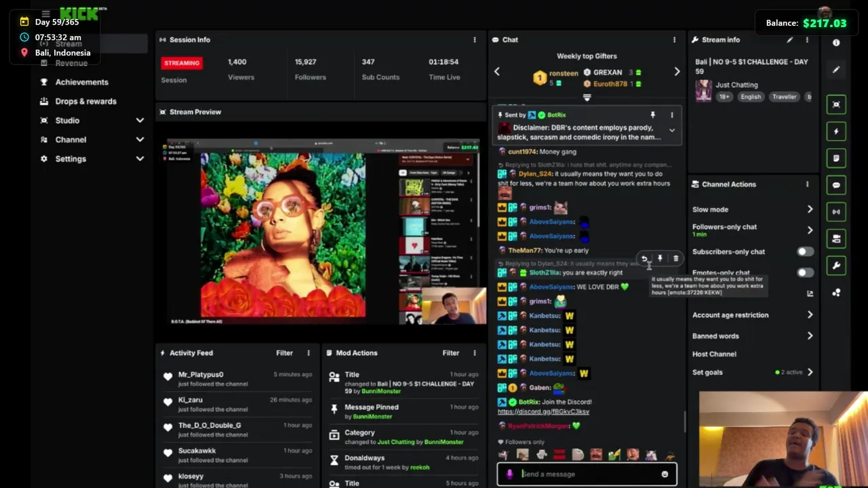Open the Discord invite link
This screenshot has height=488, width=868.
(543, 411)
